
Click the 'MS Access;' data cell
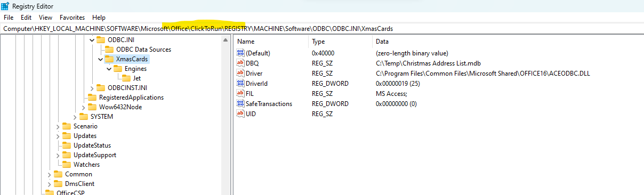pos(392,94)
